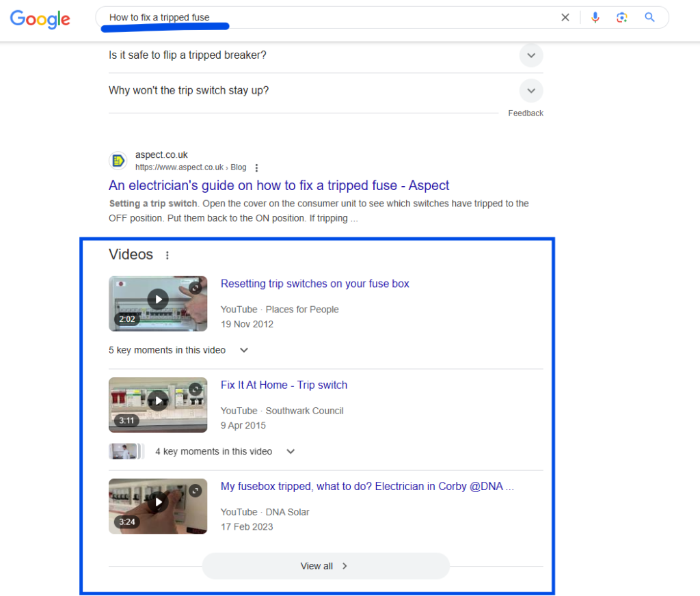Open 'An electrician's guide' Aspect result
The height and width of the screenshot is (596, 700).
[x=279, y=185]
